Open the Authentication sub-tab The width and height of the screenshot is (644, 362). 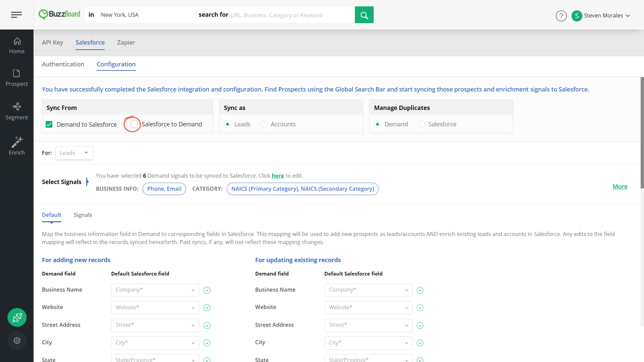(x=63, y=64)
